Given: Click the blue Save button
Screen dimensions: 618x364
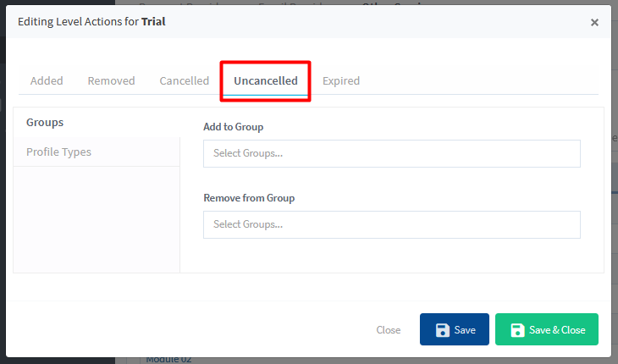Looking at the screenshot, I should 455,329.
